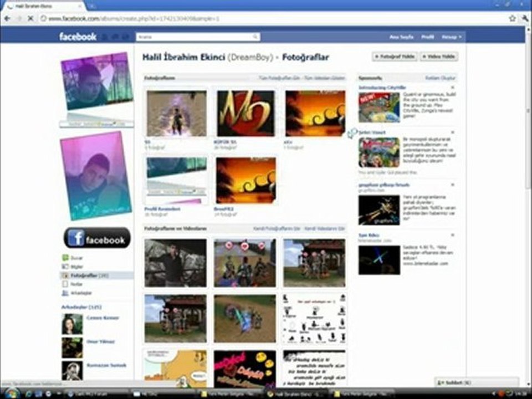Switch to Halil İbrahim Ekinci taskbar button
The width and height of the screenshot is (532, 399).
pos(297,394)
